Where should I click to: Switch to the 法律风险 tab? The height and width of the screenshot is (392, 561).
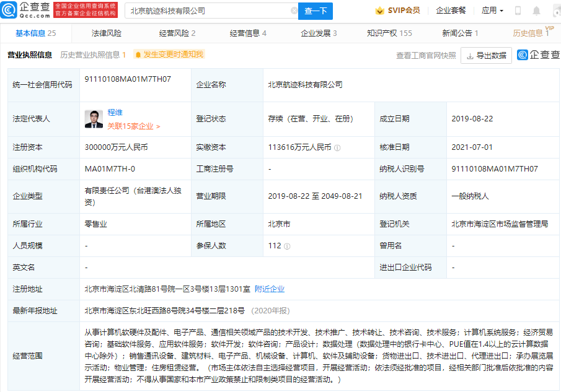click(x=107, y=33)
